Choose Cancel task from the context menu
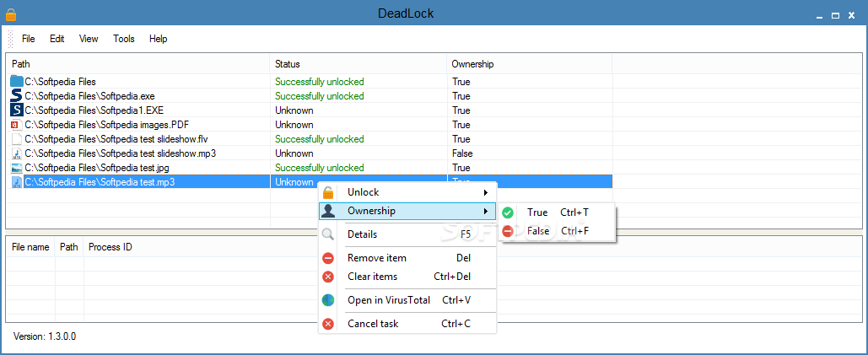Screen dimensions: 868x355 point(407,324)
